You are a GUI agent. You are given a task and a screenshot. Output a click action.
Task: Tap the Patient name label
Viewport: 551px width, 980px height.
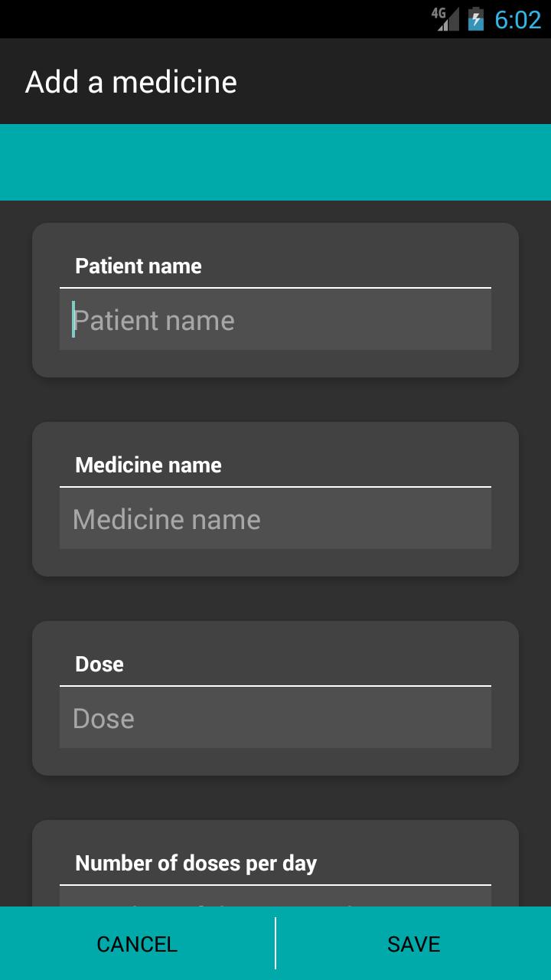point(139,266)
